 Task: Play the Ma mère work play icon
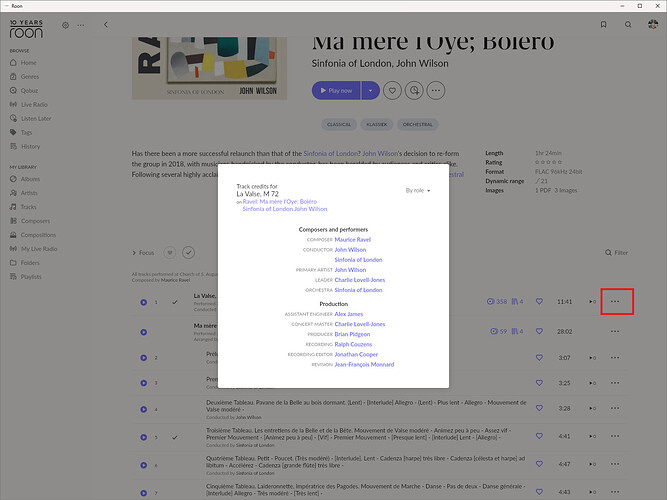pyautogui.click(x=144, y=332)
